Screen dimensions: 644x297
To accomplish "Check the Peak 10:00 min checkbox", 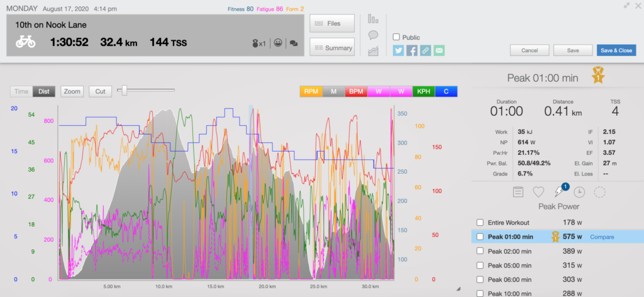I will (480, 293).
